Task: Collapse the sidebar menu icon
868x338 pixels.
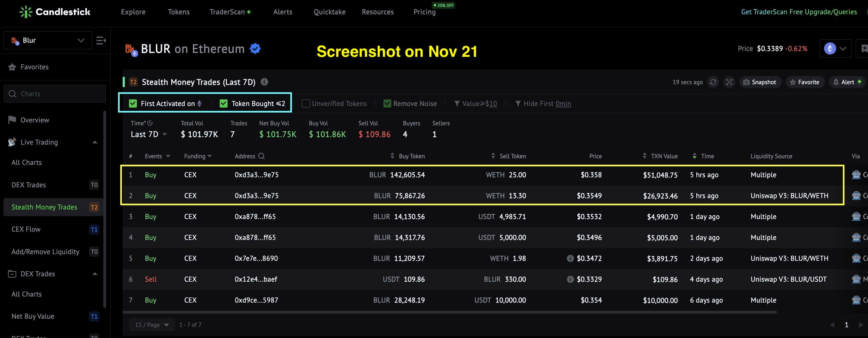Action: coord(101,41)
